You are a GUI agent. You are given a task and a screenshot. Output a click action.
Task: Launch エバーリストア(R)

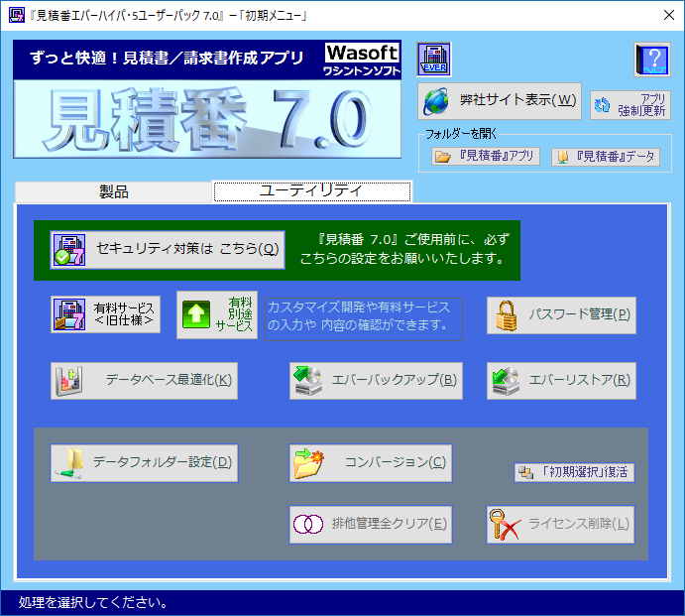pyautogui.click(x=561, y=380)
